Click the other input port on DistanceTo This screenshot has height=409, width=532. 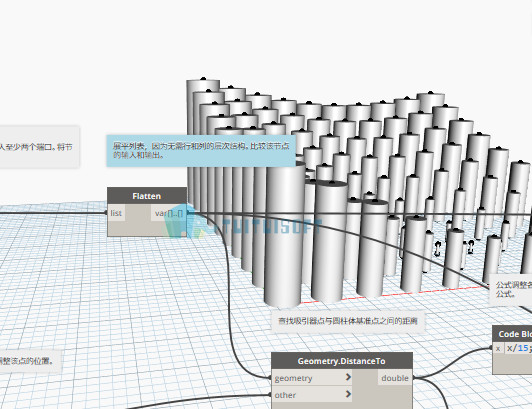(x=312, y=395)
